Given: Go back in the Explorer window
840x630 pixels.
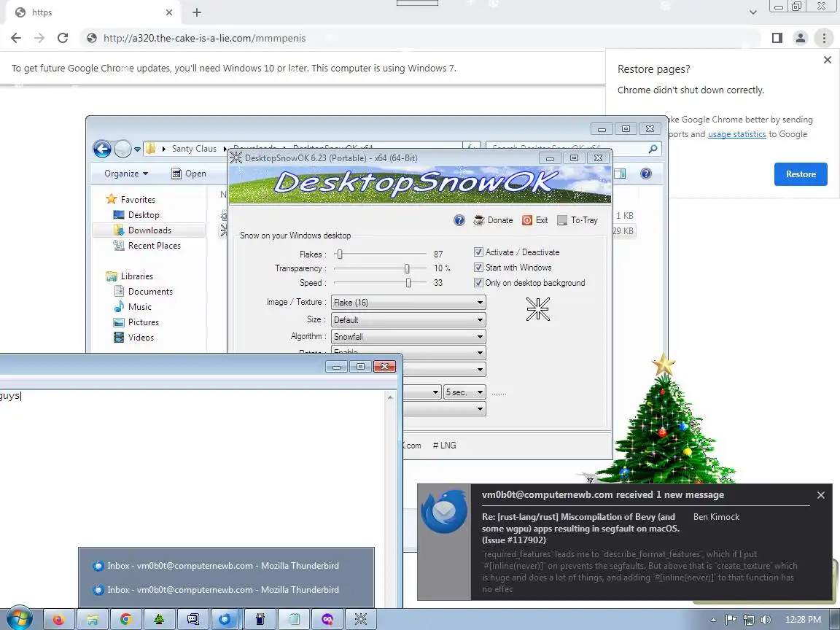Looking at the screenshot, I should tap(102, 149).
